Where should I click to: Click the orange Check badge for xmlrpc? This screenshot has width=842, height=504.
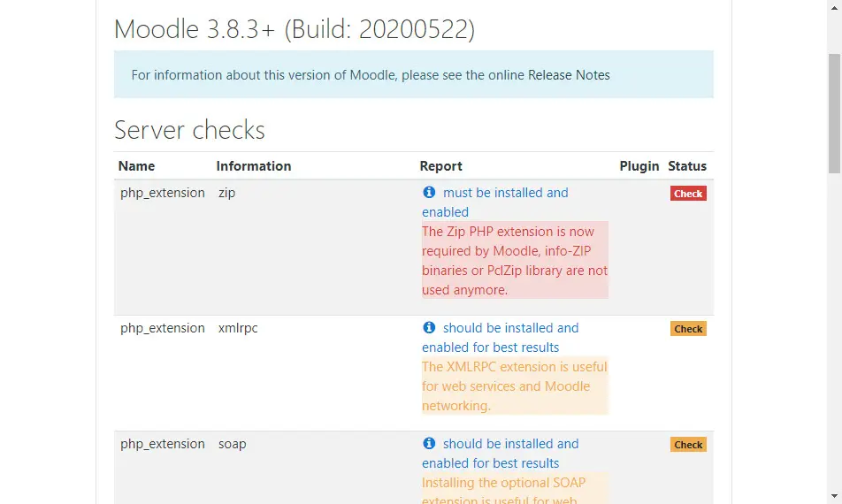(x=688, y=329)
